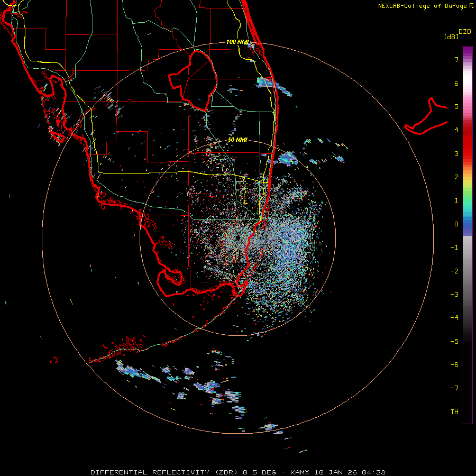Click the radar site center at KAMX

237,238
